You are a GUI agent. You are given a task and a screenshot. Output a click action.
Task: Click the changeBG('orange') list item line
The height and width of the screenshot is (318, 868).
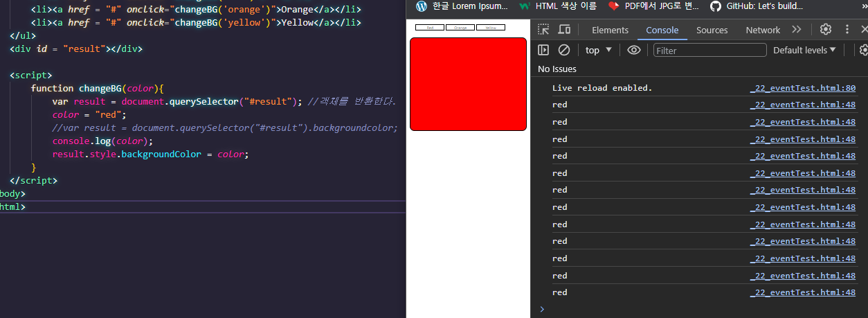(x=196, y=9)
